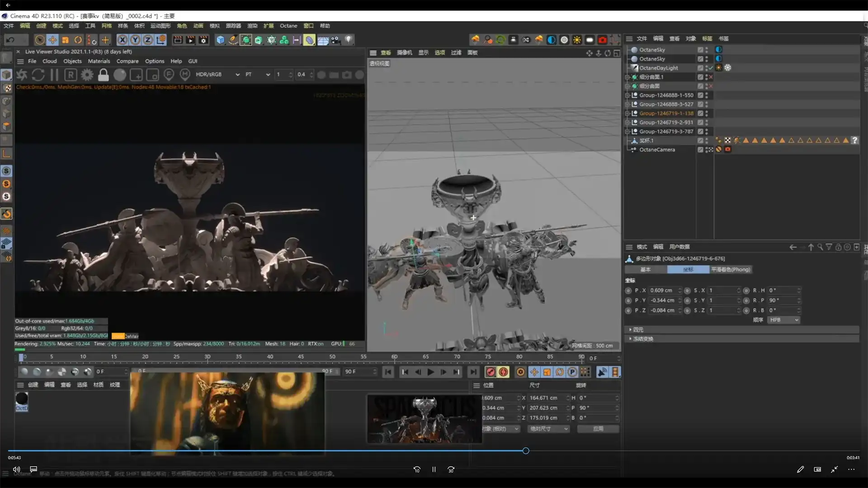Select the Move tool in toolbar

[52, 40]
